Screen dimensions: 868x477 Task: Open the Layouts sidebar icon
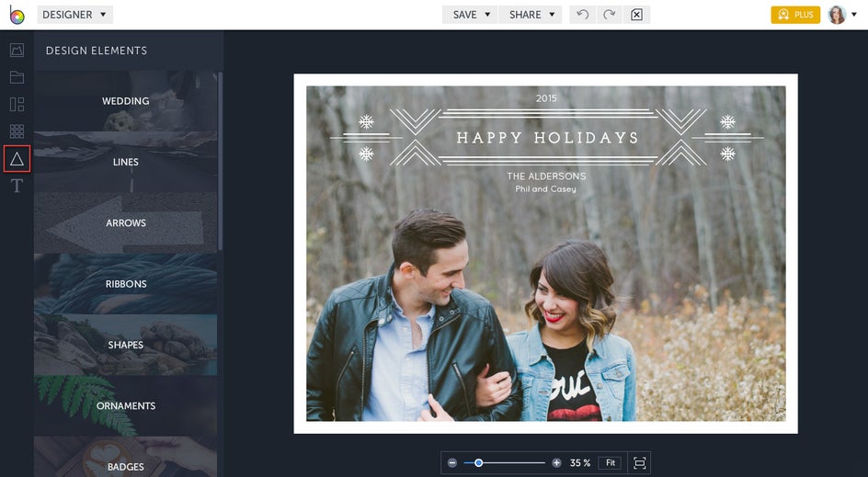[x=17, y=104]
